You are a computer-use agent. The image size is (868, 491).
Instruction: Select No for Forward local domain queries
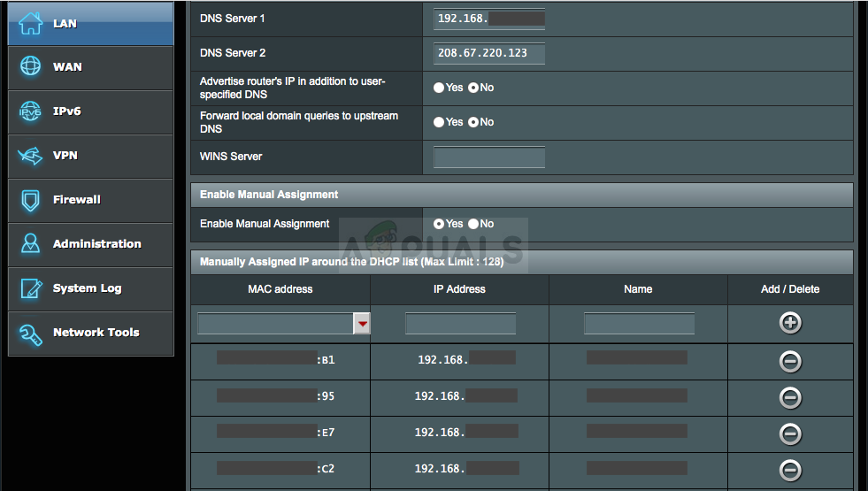point(473,122)
